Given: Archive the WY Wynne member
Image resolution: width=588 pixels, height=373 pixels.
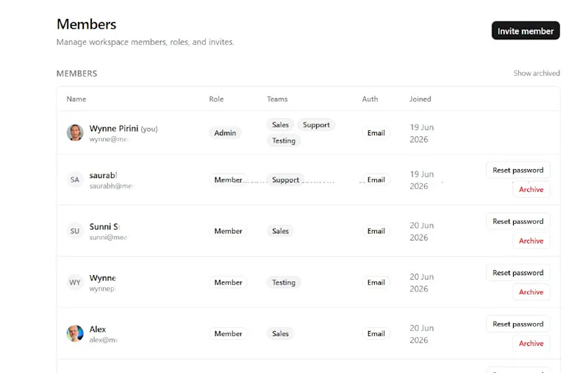Looking at the screenshot, I should point(531,292).
